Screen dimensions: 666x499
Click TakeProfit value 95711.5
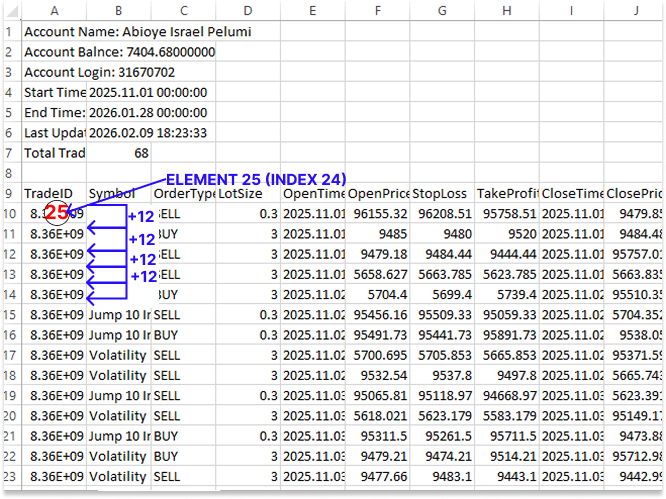pos(507,436)
